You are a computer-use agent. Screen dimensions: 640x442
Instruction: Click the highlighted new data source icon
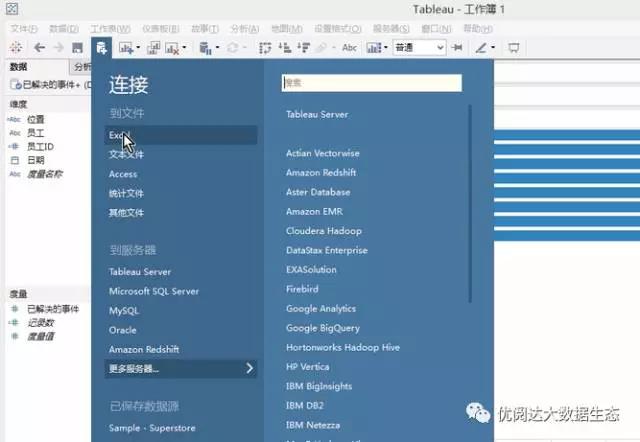[101, 48]
